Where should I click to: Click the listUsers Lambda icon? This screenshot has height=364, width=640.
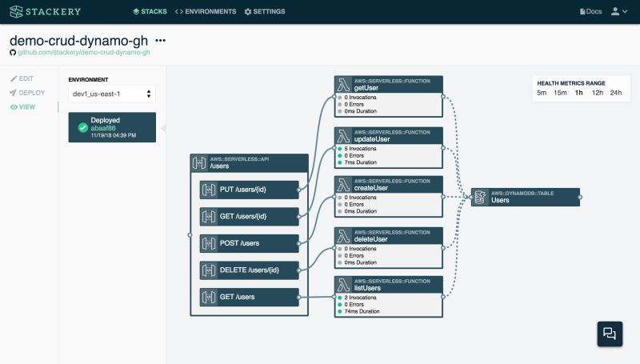click(x=343, y=285)
